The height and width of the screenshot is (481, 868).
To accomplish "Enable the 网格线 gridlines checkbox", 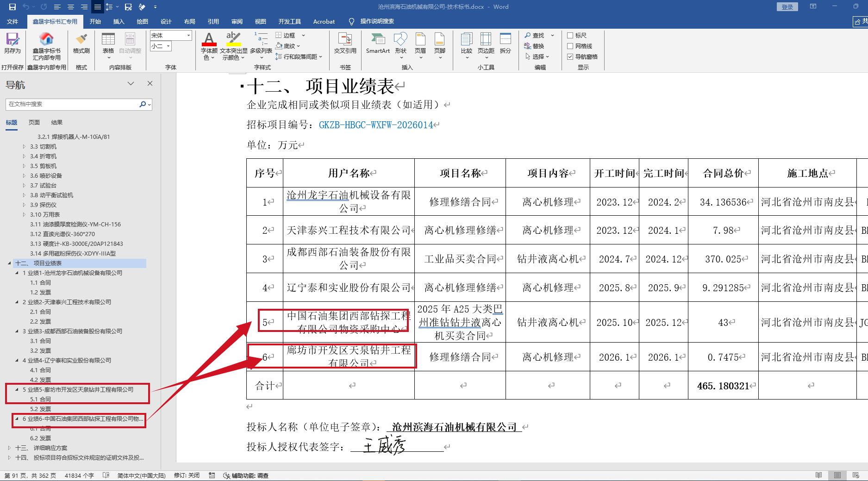I will (x=570, y=46).
